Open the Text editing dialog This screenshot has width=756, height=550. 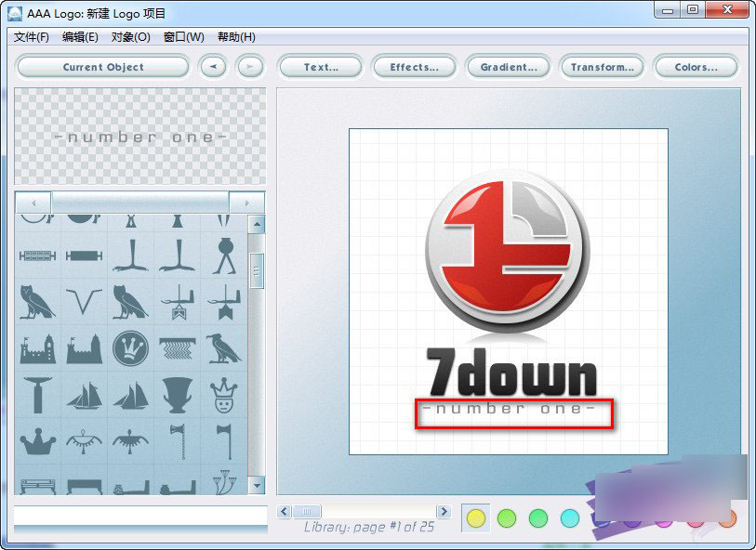click(320, 66)
